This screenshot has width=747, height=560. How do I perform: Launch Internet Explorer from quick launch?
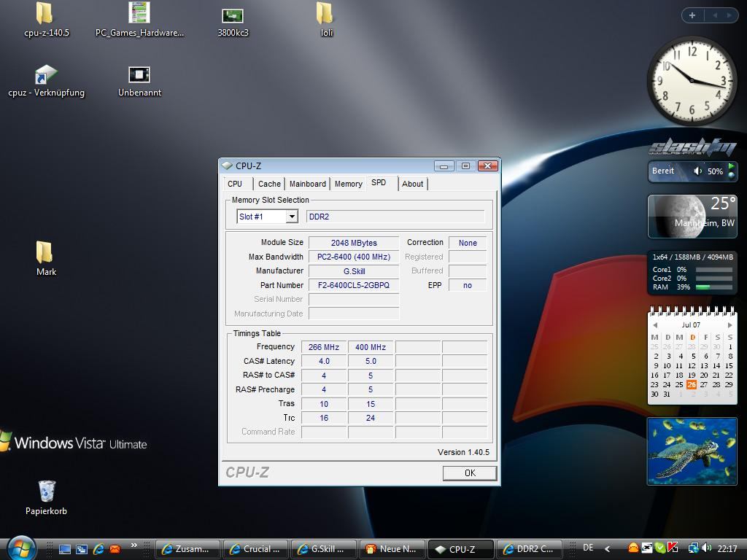tap(98, 549)
